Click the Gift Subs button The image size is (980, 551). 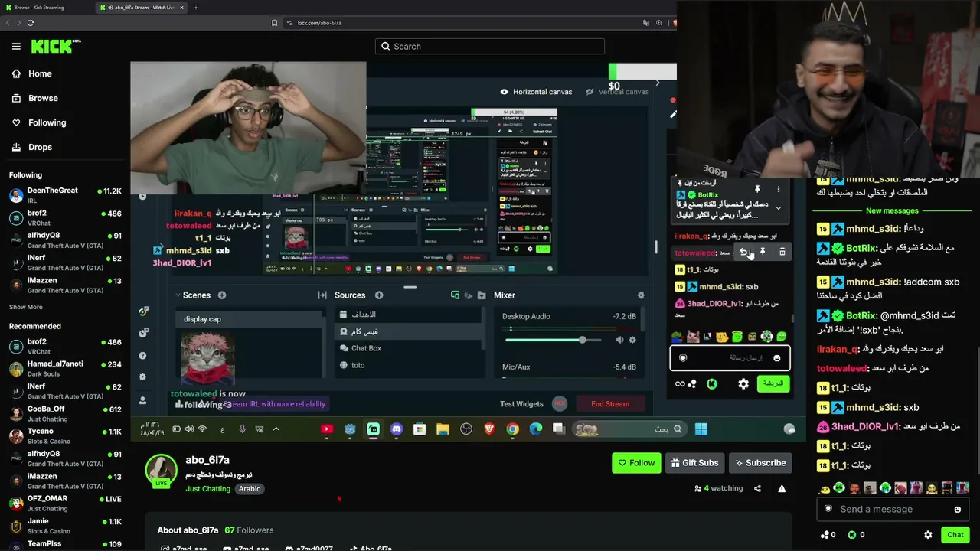point(695,463)
